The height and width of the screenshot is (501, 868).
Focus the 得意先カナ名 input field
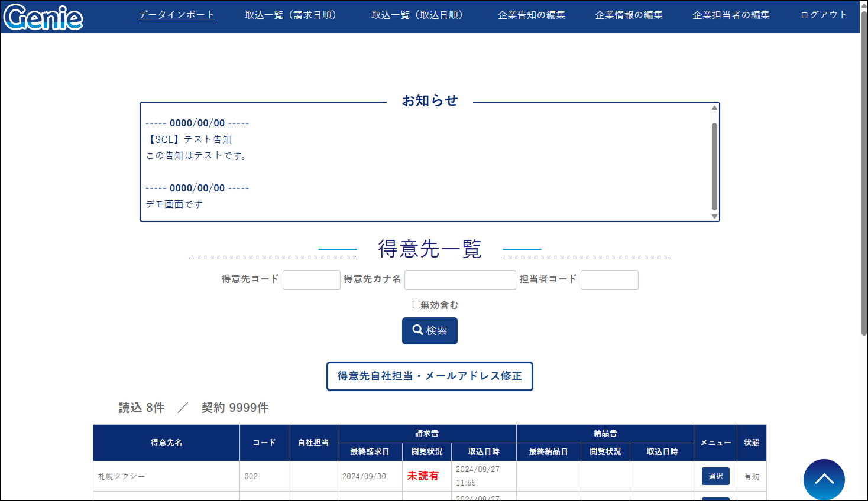(460, 280)
